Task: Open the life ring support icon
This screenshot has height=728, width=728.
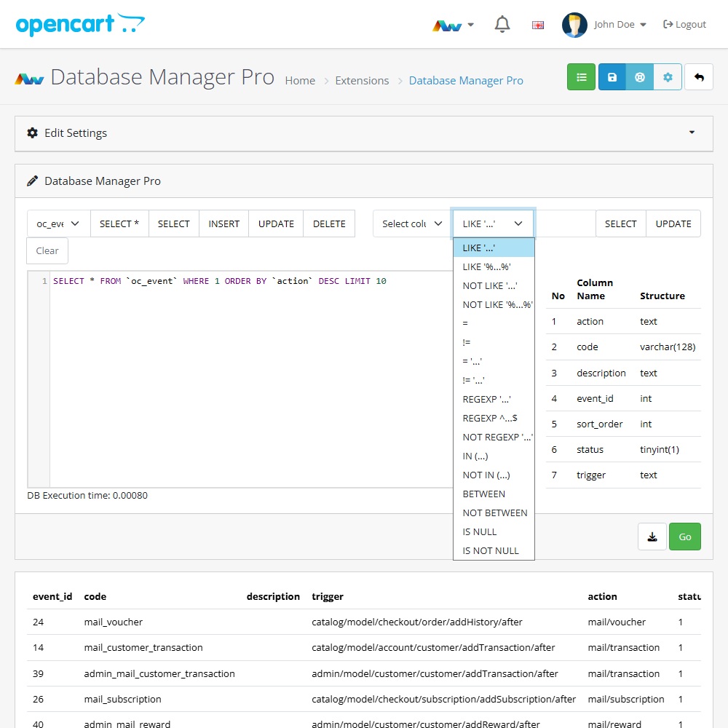Action: 640,77
